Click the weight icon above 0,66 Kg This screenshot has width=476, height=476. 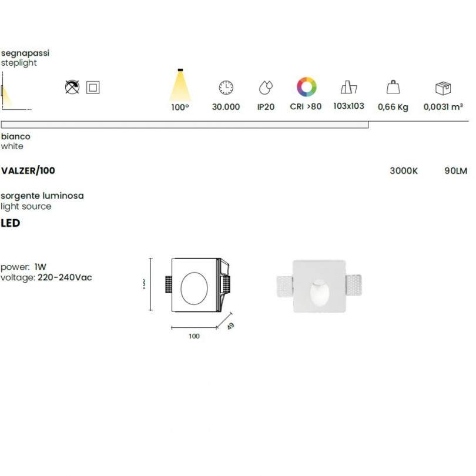tap(393, 88)
